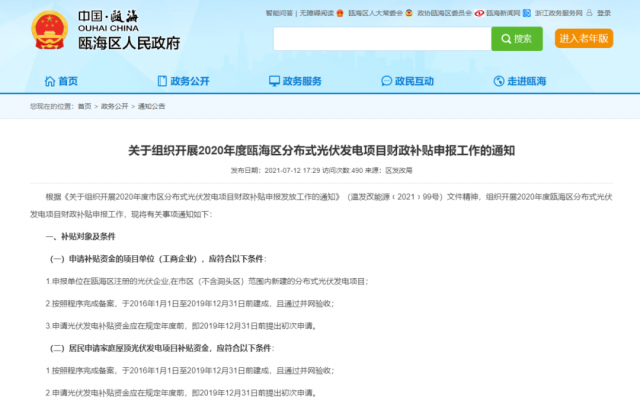Image resolution: width=640 pixels, height=400 pixels.
Task: Click 通知公告 in the breadcrumb trail
Action: point(151,105)
